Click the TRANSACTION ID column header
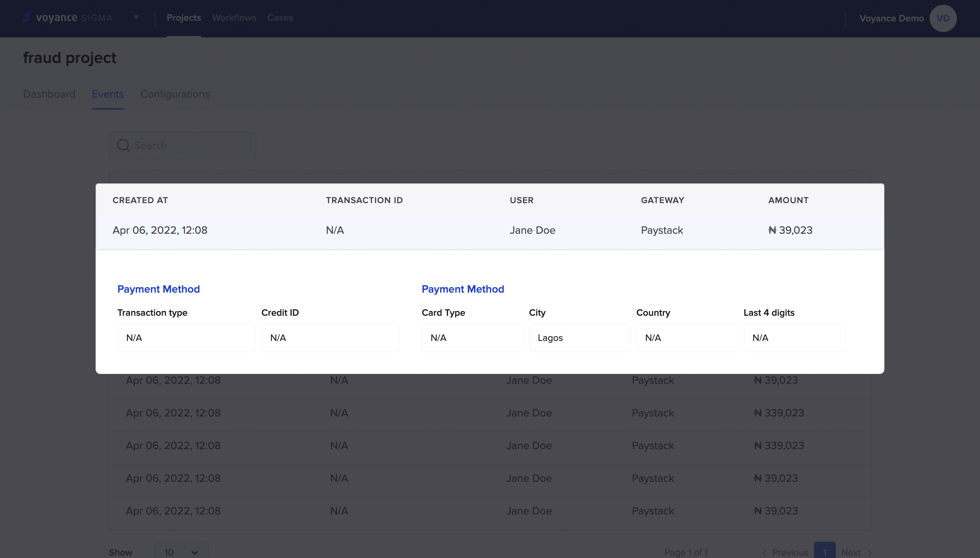Viewport: 980px width, 558px height. pyautogui.click(x=364, y=200)
